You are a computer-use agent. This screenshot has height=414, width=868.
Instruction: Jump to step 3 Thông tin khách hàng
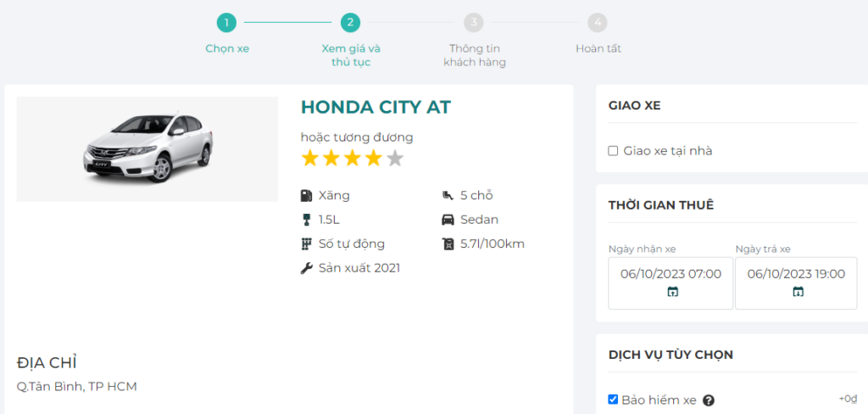coord(474,23)
